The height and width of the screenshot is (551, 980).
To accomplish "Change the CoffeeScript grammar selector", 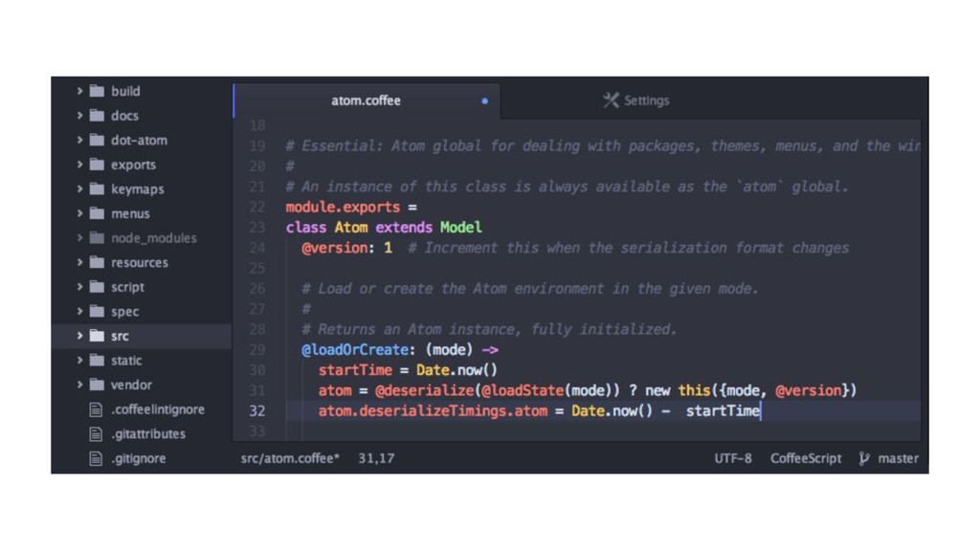I will pos(806,458).
